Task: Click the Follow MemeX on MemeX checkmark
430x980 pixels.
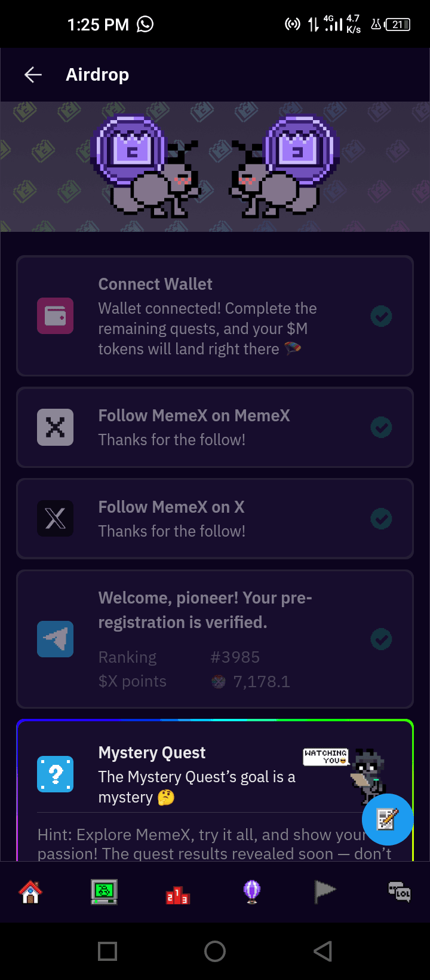Action: pos(381,427)
